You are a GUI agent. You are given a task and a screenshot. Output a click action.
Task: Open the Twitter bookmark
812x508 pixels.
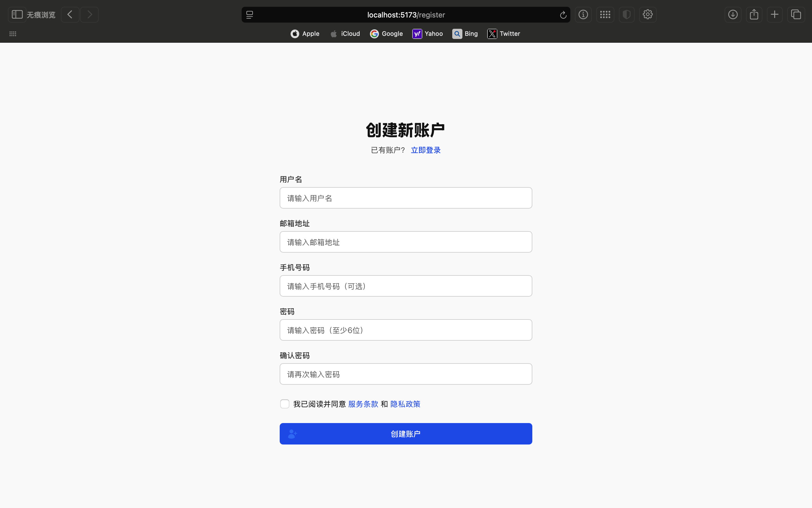point(504,34)
